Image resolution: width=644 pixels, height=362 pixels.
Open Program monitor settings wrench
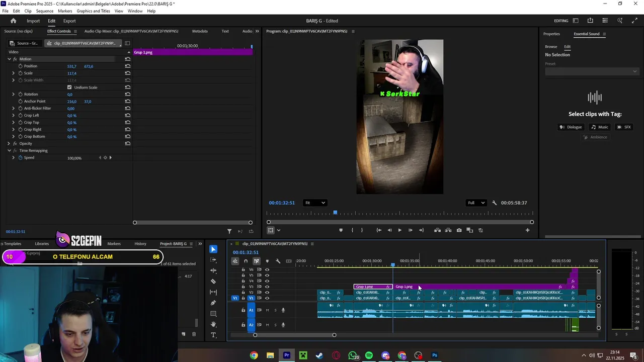point(494,203)
